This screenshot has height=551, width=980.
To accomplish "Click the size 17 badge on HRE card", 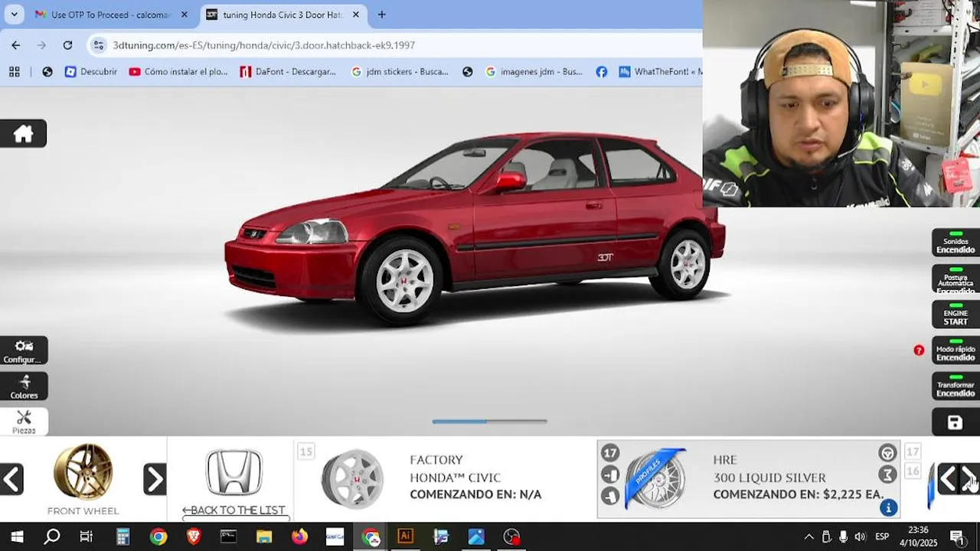I will pyautogui.click(x=610, y=453).
